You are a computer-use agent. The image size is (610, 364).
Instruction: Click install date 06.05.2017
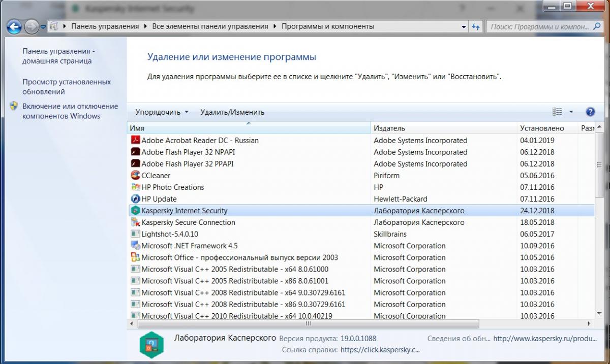(537, 234)
